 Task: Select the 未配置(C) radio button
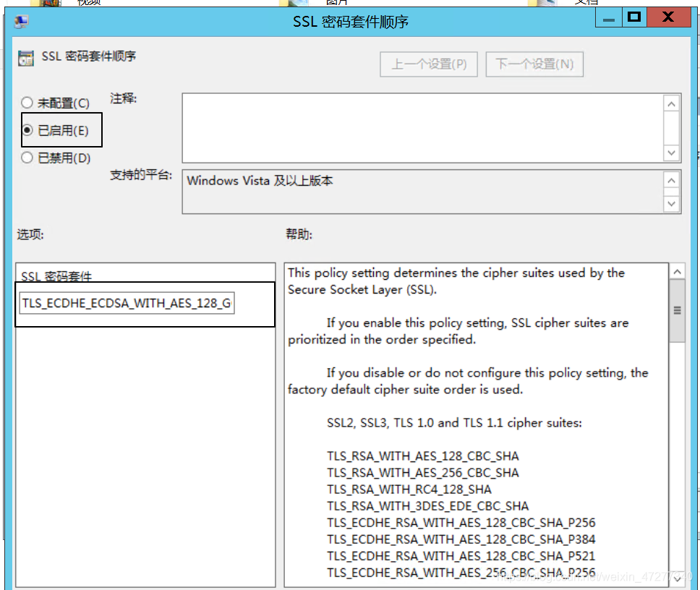click(26, 102)
